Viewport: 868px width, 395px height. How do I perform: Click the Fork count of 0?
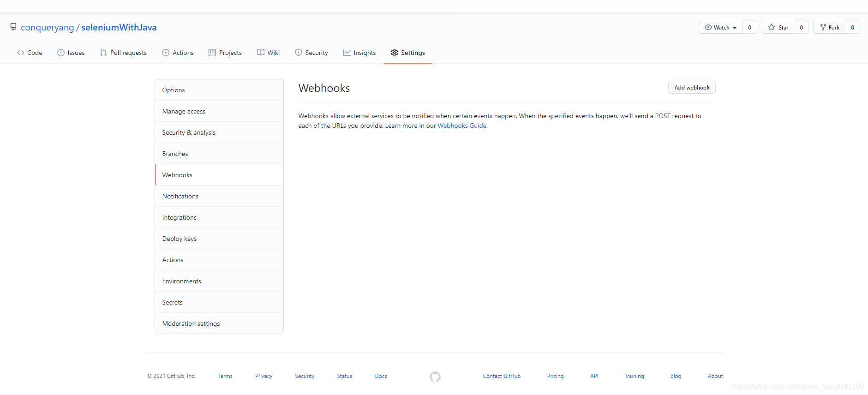852,27
